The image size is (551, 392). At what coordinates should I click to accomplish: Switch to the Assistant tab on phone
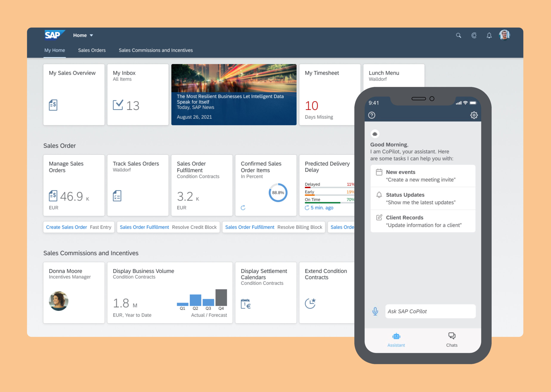point(396,340)
